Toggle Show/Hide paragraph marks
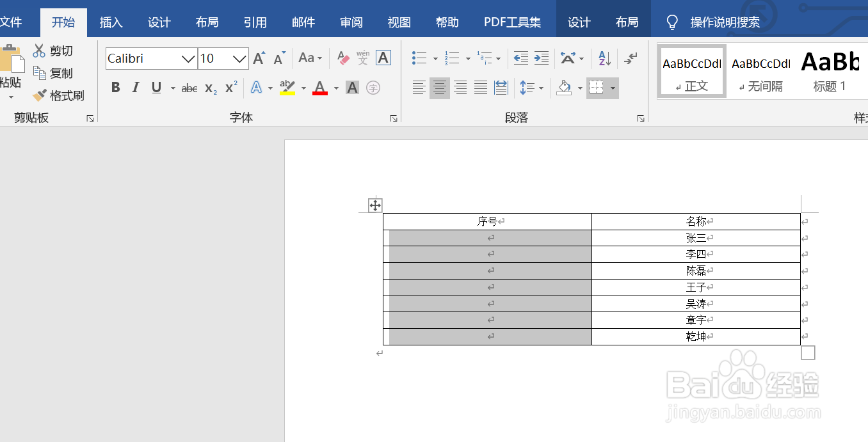Viewport: 868px width, 442px height. (x=631, y=58)
